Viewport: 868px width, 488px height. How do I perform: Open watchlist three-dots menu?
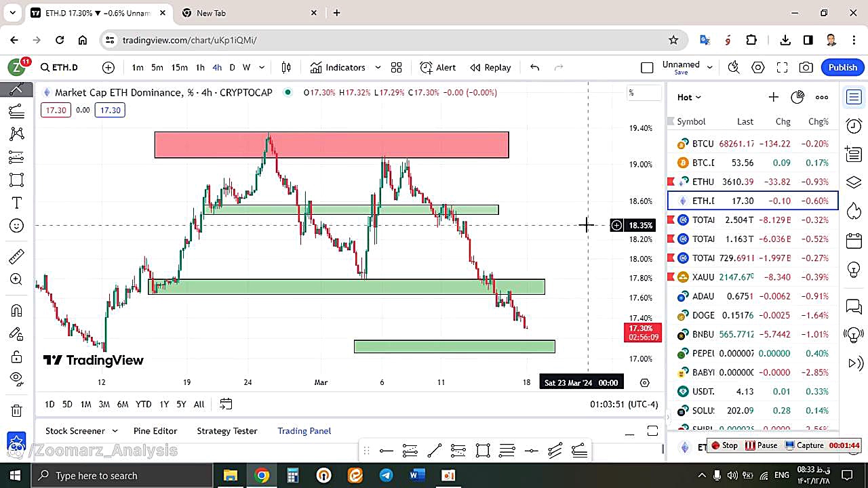tap(822, 97)
